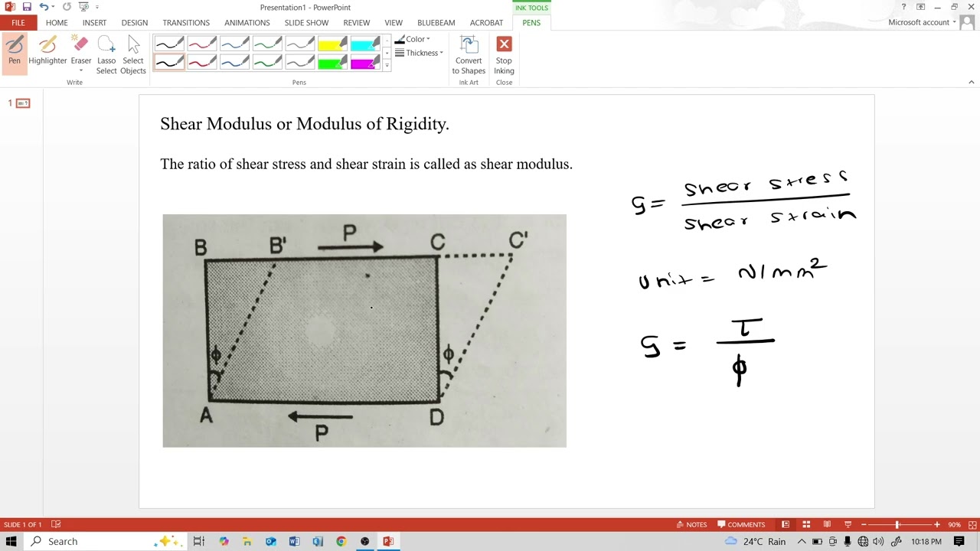Save the presentation with quick access icon
The height and width of the screenshot is (551, 980).
click(x=27, y=7)
